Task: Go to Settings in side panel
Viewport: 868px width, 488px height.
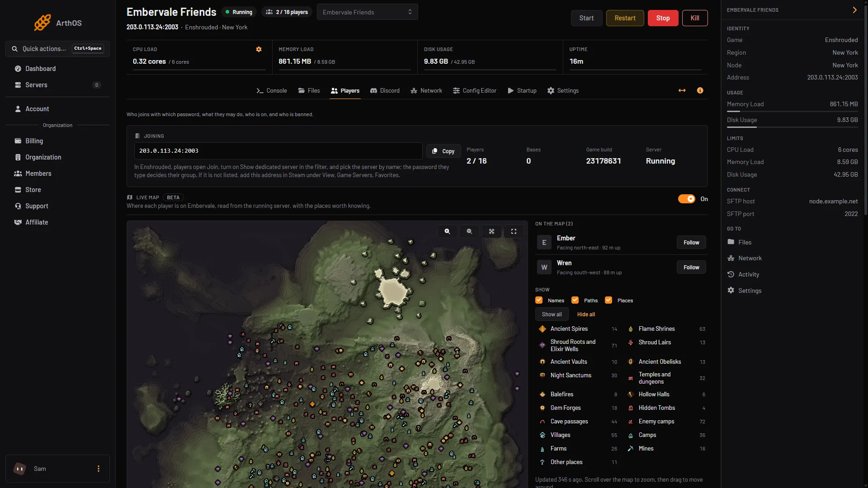Action: click(744, 291)
